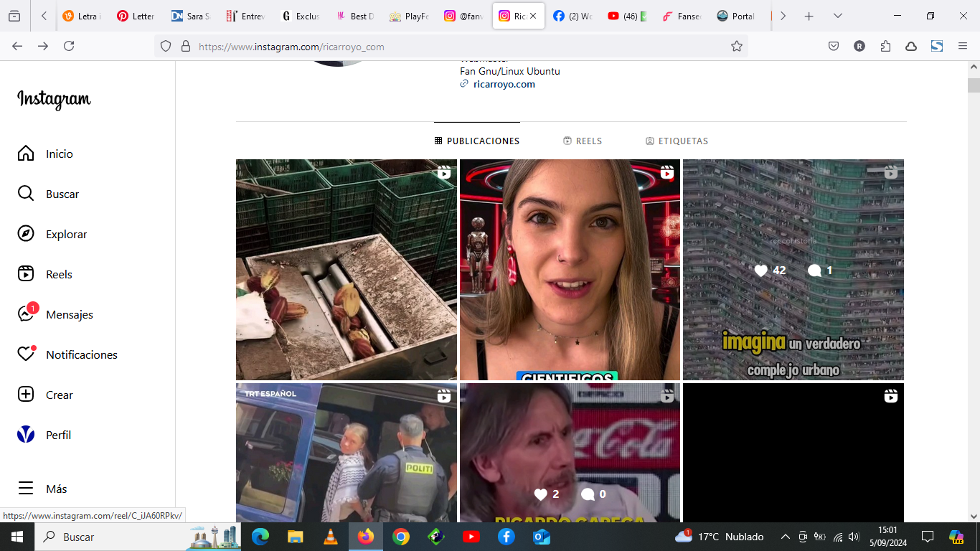The image size is (980, 551).
Task: Launch VLC media player from taskbar
Action: click(x=330, y=537)
